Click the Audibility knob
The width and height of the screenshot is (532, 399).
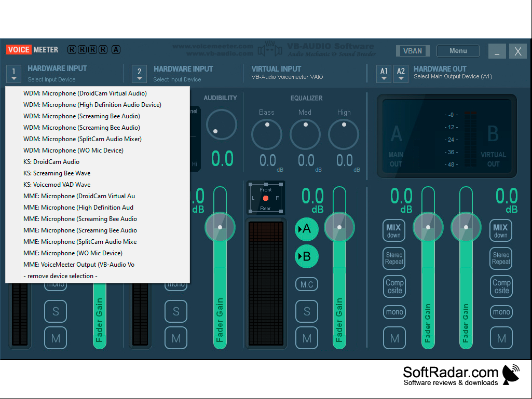coord(221,125)
